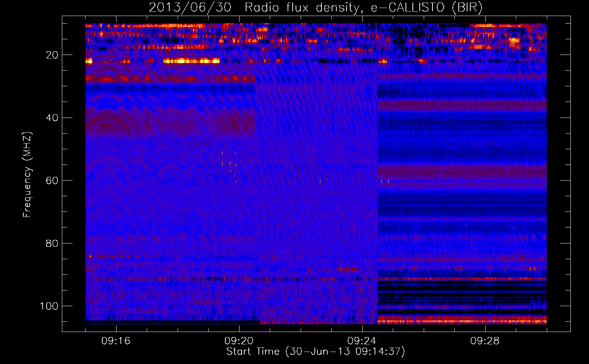The height and width of the screenshot is (364, 589).
Task: Select the 'Frequency (MHZ)' y-axis label
Action: 27,175
